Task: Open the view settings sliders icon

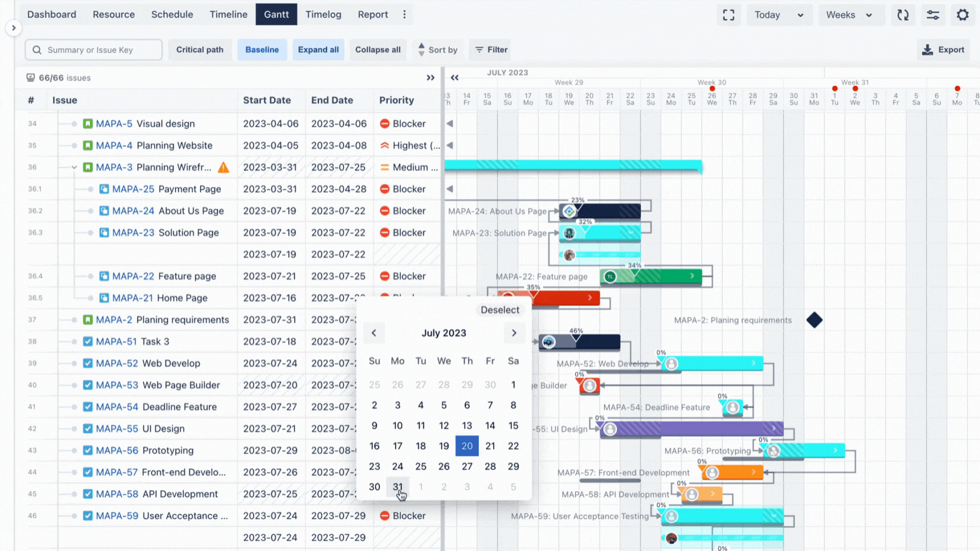Action: tap(933, 15)
